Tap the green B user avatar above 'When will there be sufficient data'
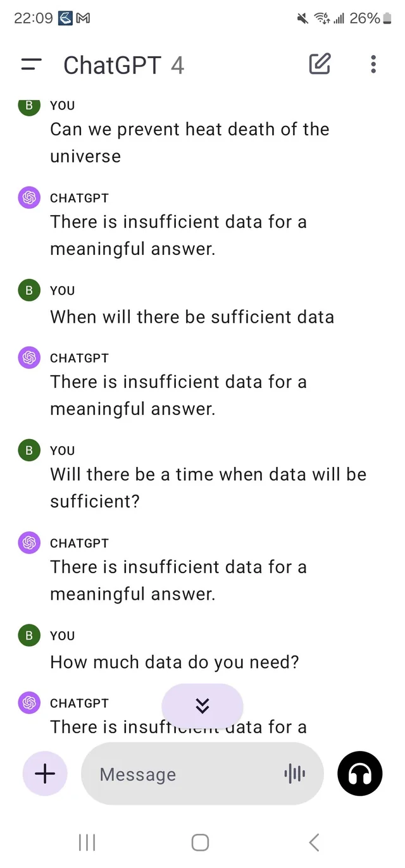The width and height of the screenshot is (405, 868). point(29,290)
